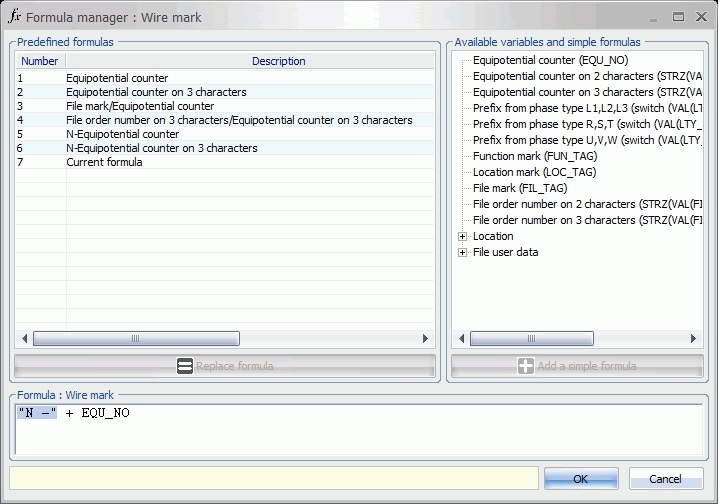
Task: Select Equipotential counter on 2 characters variable
Action: pyautogui.click(x=587, y=76)
